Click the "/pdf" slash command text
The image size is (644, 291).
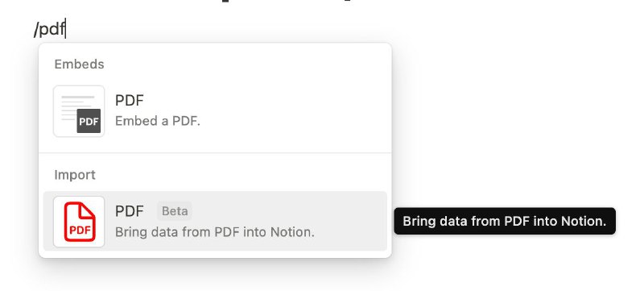pyautogui.click(x=49, y=30)
